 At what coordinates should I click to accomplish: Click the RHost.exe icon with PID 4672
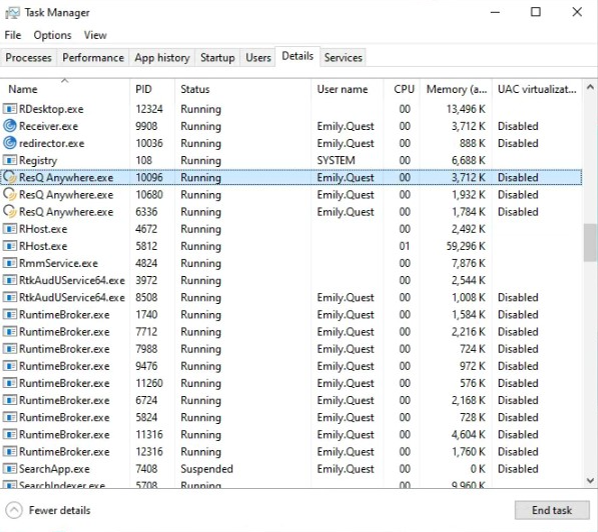[10, 229]
